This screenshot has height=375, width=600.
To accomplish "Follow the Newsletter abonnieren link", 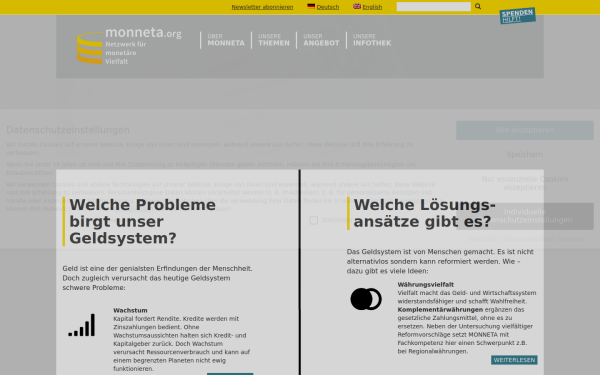I will (262, 7).
